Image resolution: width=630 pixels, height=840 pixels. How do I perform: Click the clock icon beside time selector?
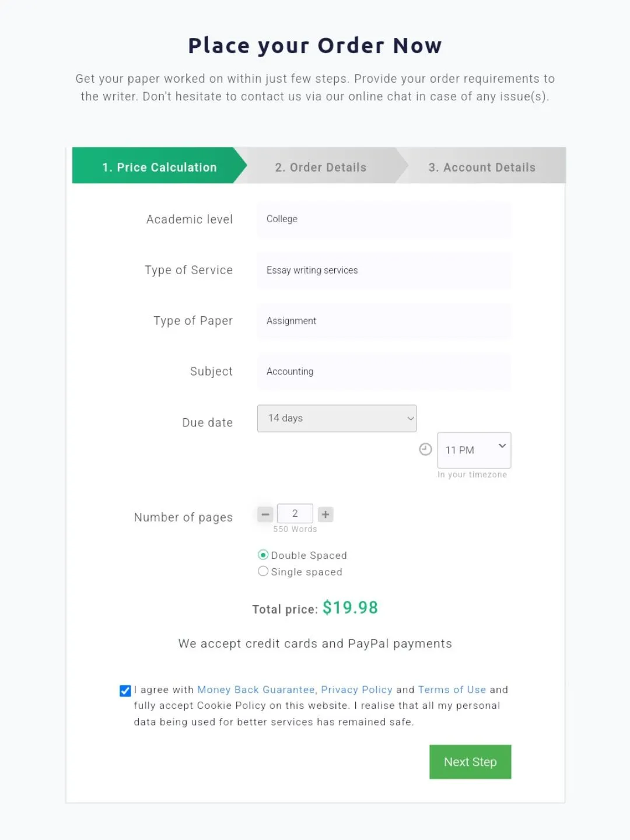coord(426,449)
